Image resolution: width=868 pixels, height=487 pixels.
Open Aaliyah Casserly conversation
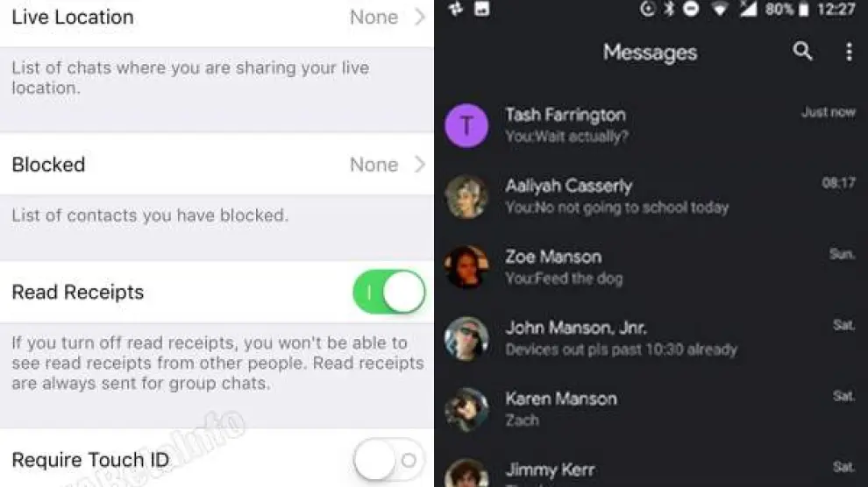pos(651,197)
